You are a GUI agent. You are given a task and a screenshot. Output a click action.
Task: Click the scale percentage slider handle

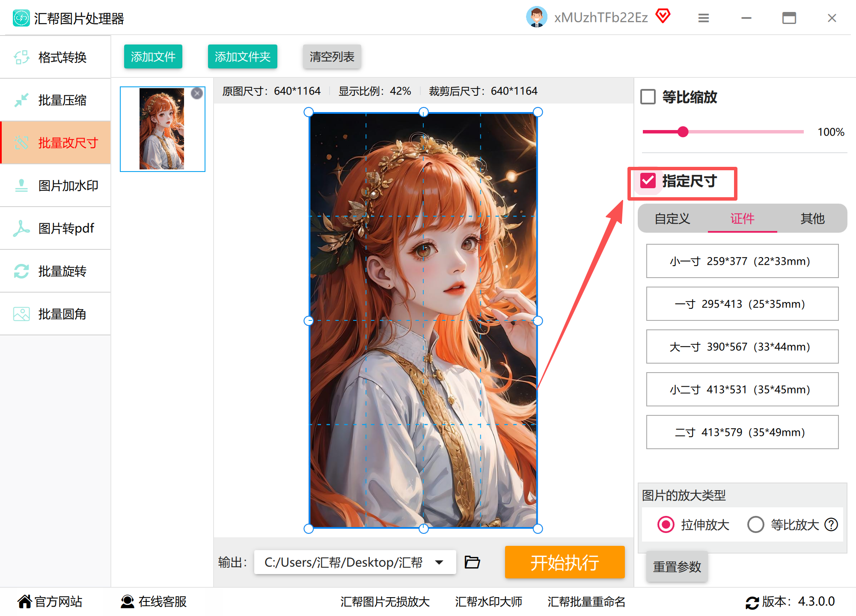tap(683, 132)
